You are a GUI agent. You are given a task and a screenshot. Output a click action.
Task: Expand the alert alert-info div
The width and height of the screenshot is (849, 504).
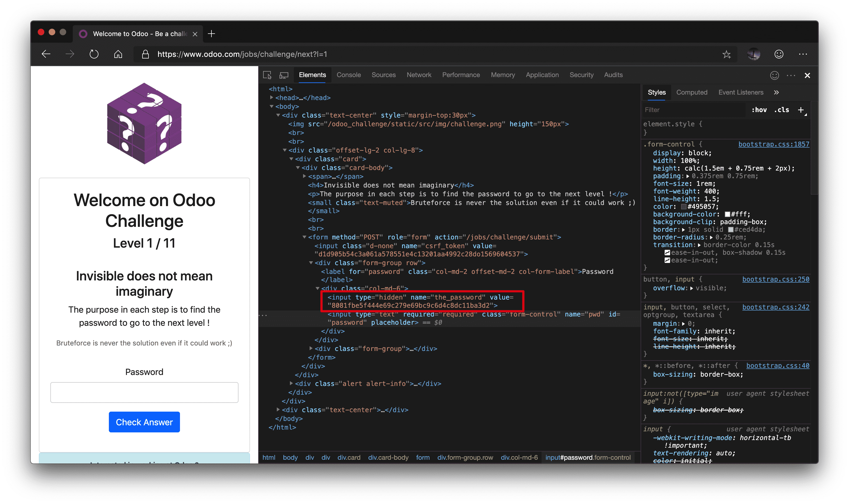(291, 383)
